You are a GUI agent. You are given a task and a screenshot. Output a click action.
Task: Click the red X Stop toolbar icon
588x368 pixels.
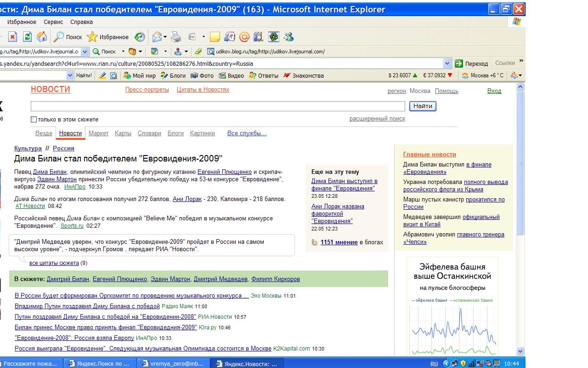pos(13,37)
